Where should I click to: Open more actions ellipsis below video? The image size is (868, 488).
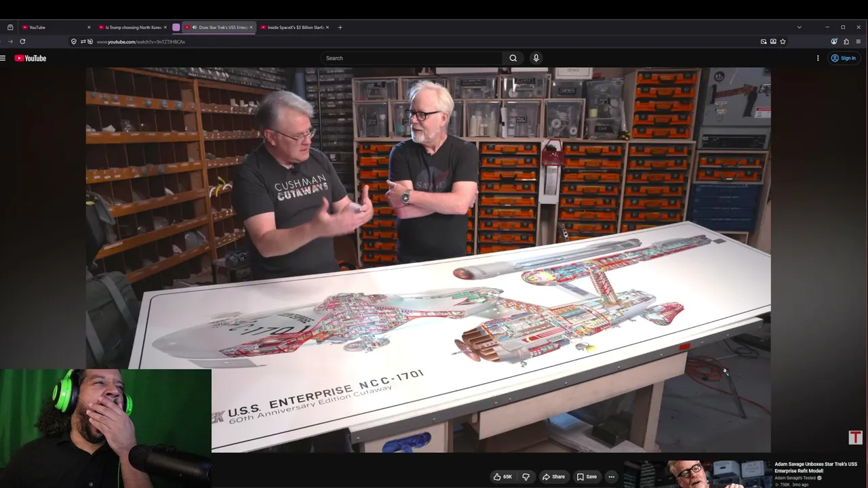pyautogui.click(x=611, y=476)
